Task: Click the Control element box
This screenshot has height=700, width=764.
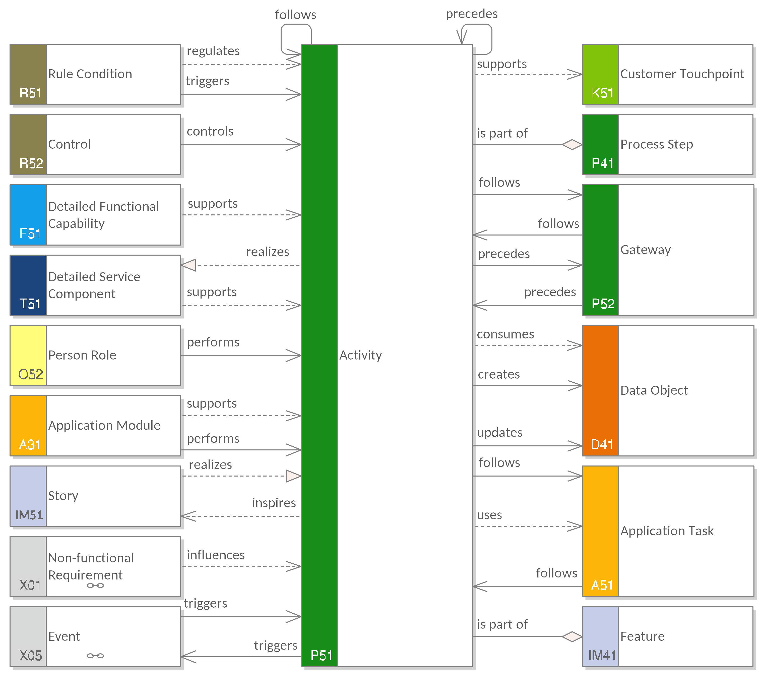Action: click(95, 144)
